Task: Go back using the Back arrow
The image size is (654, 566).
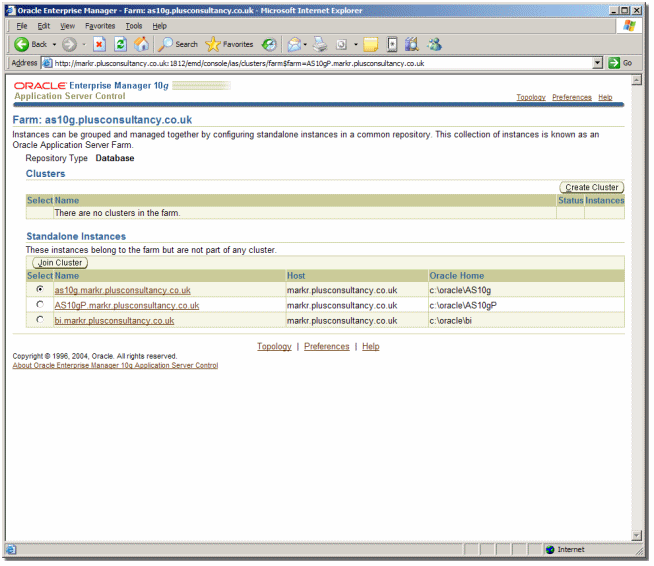Action: [x=21, y=44]
